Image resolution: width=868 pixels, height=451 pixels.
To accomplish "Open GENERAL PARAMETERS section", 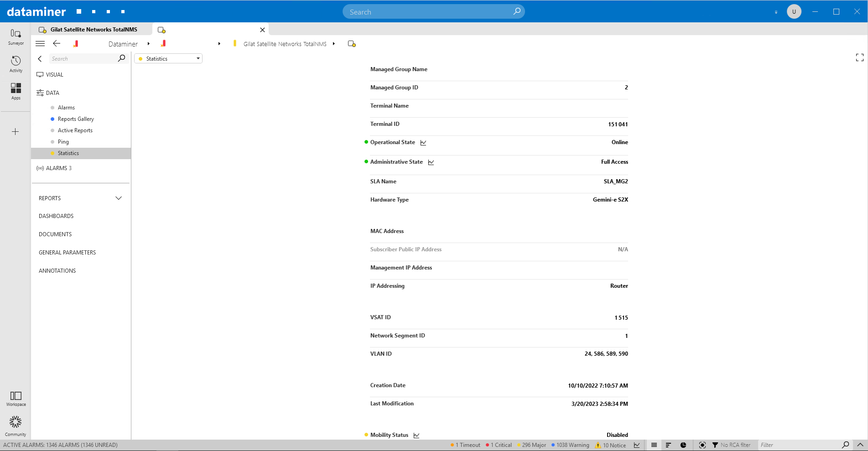I will pyautogui.click(x=67, y=253).
